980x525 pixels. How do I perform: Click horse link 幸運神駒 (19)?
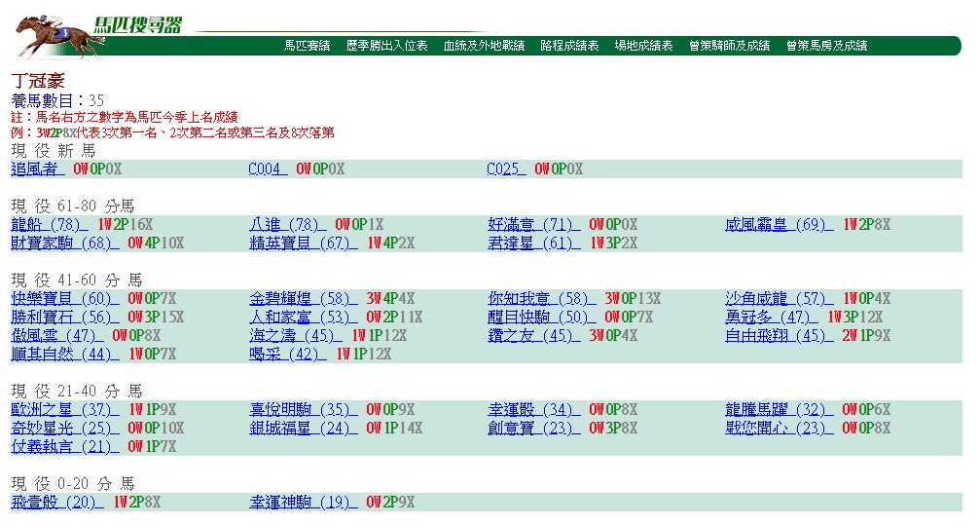[303, 502]
